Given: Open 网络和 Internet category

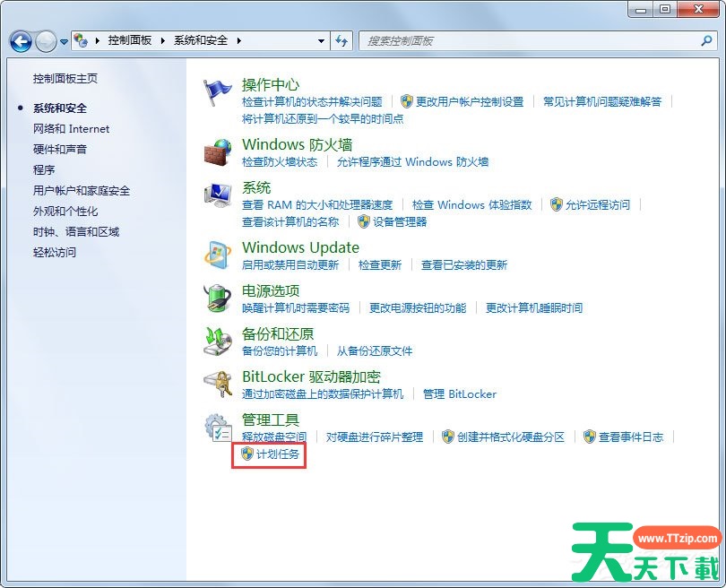Looking at the screenshot, I should [72, 129].
